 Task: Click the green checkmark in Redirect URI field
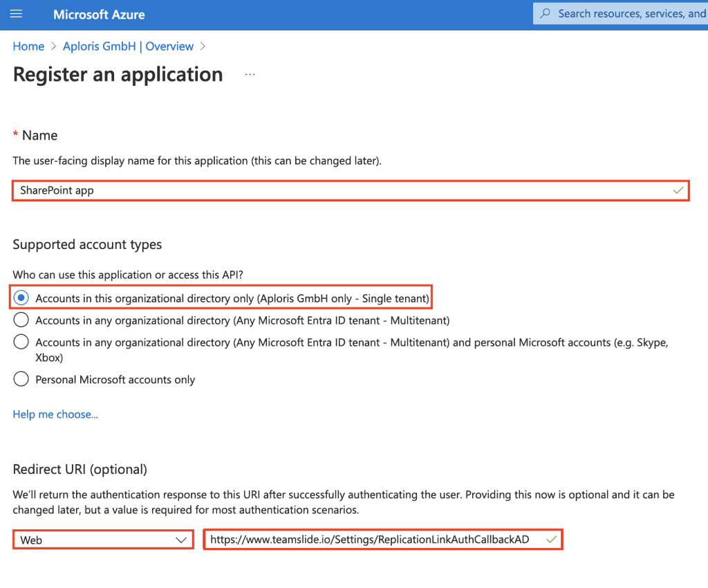point(551,540)
